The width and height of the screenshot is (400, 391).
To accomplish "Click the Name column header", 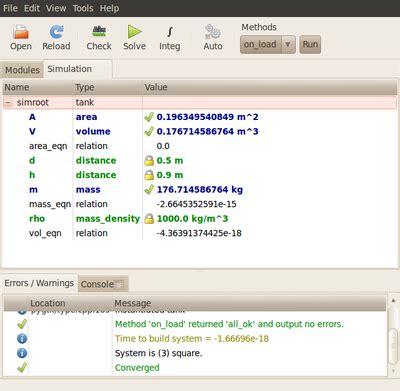I will coord(37,88).
